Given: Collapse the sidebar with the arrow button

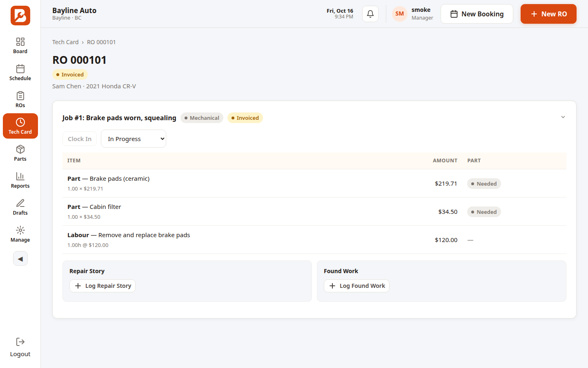Looking at the screenshot, I should (20, 258).
